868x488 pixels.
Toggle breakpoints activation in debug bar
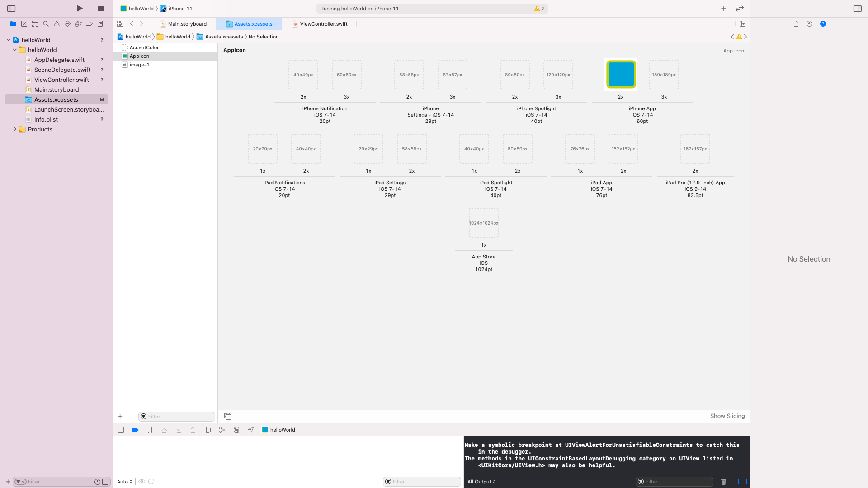click(135, 430)
